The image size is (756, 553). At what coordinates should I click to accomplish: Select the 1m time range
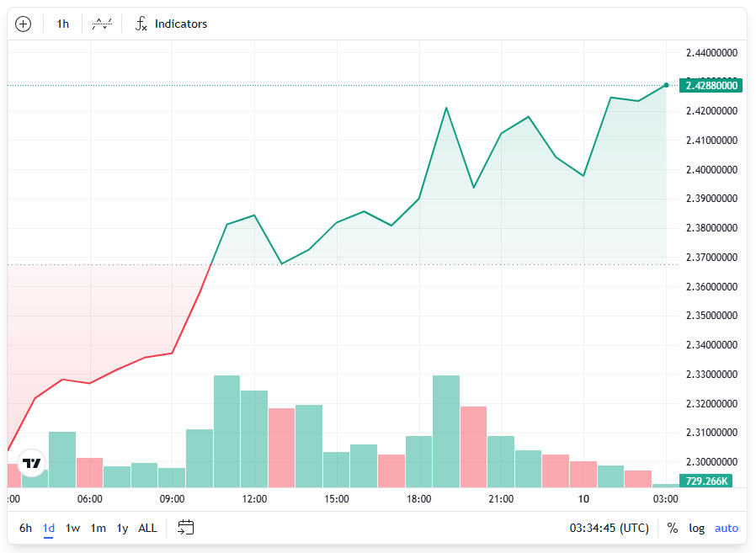pos(98,528)
